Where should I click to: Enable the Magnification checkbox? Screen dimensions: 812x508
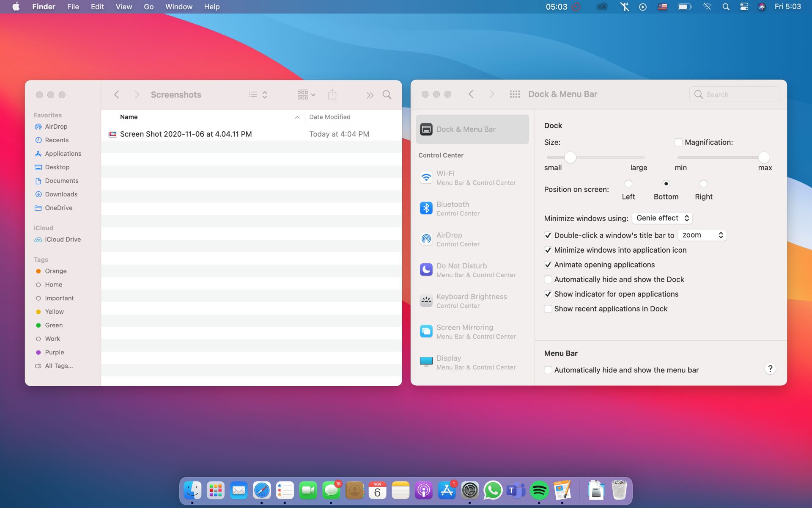pos(678,142)
